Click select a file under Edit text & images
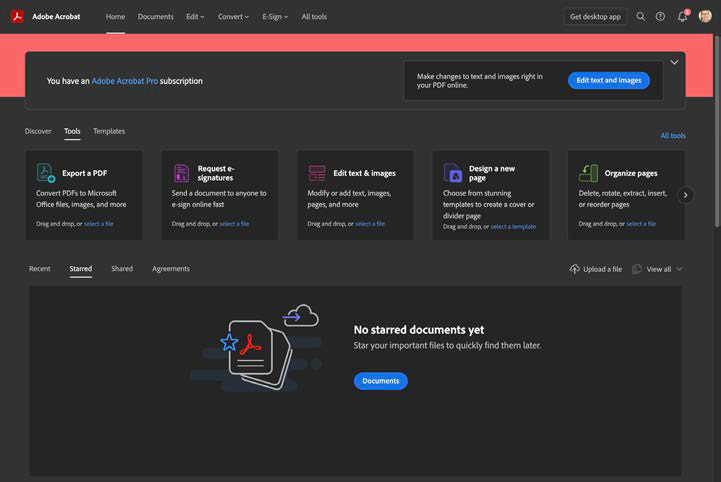Screen dimensions: 721x482 point(370,224)
